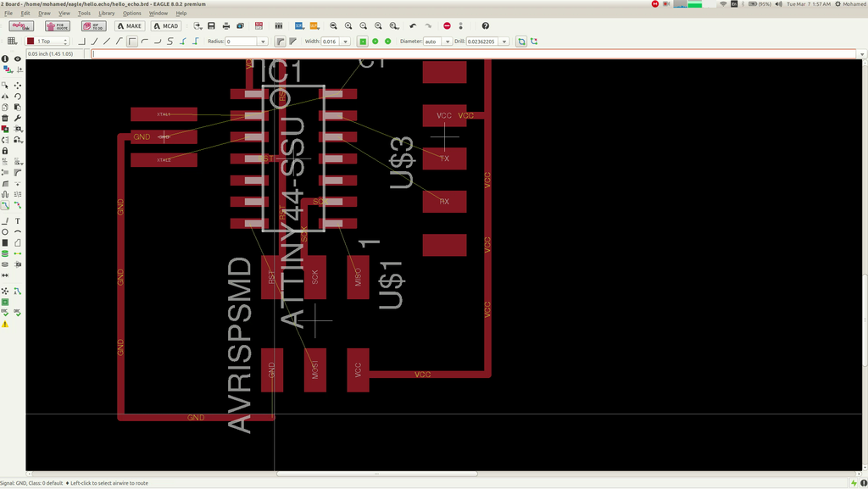The width and height of the screenshot is (868, 489).
Task: Save the board with the floppy icon
Action: [x=211, y=26]
